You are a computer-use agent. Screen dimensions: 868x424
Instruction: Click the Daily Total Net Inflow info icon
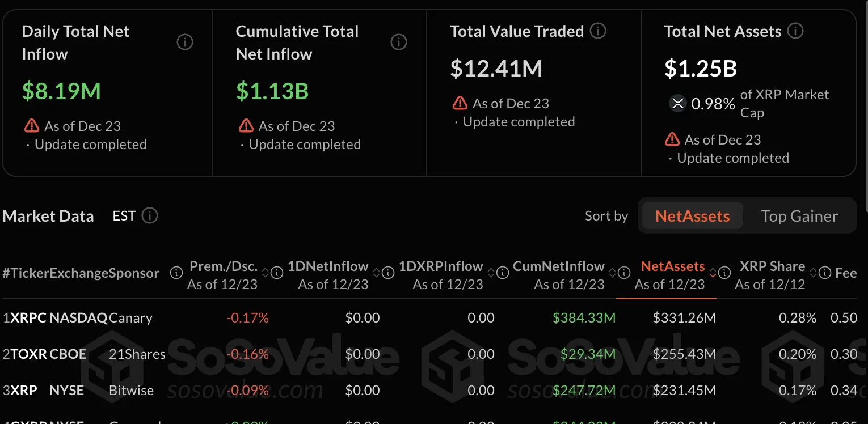(x=185, y=42)
